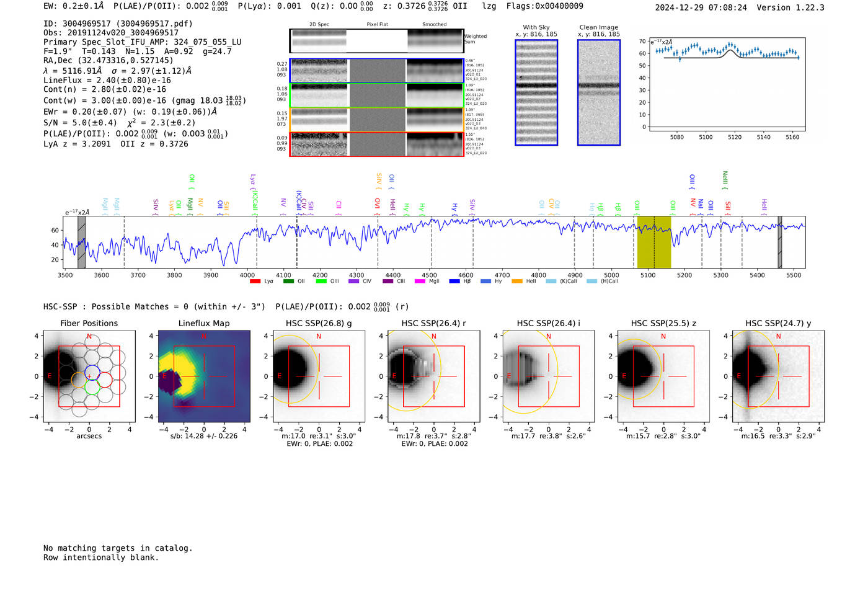Click the dark green OII legend swatch

point(288,282)
